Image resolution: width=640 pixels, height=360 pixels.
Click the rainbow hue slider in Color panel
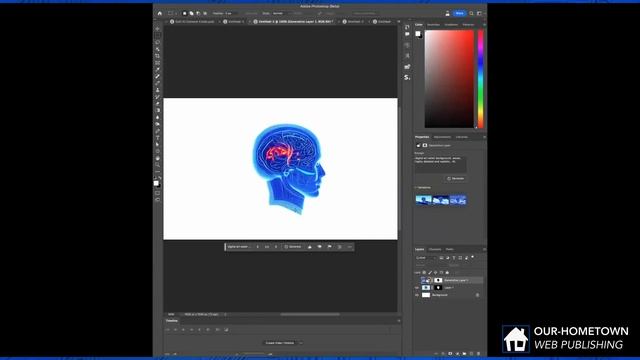[481, 79]
